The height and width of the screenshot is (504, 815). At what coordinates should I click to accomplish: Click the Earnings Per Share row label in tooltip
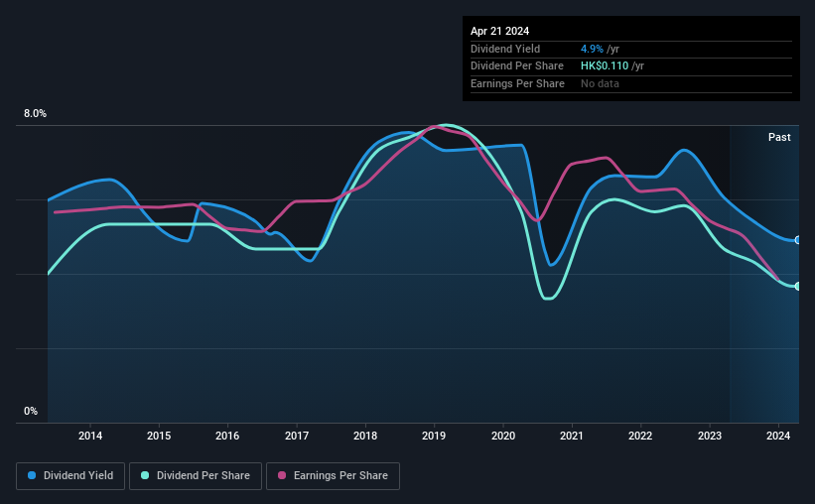point(517,83)
